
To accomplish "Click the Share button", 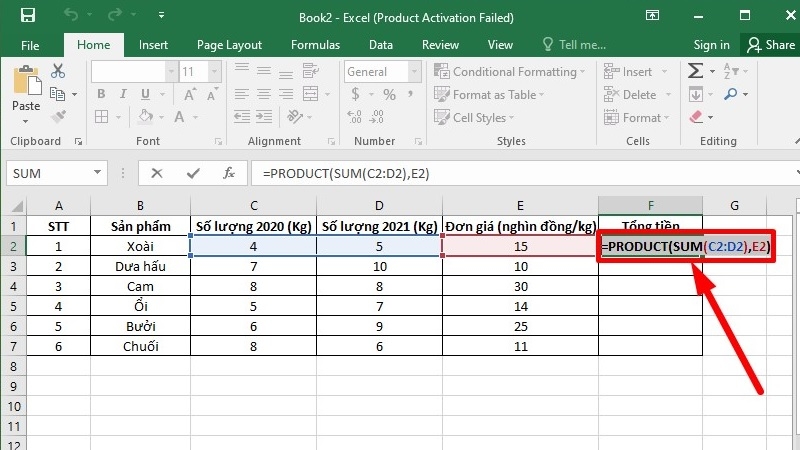I will (x=770, y=45).
